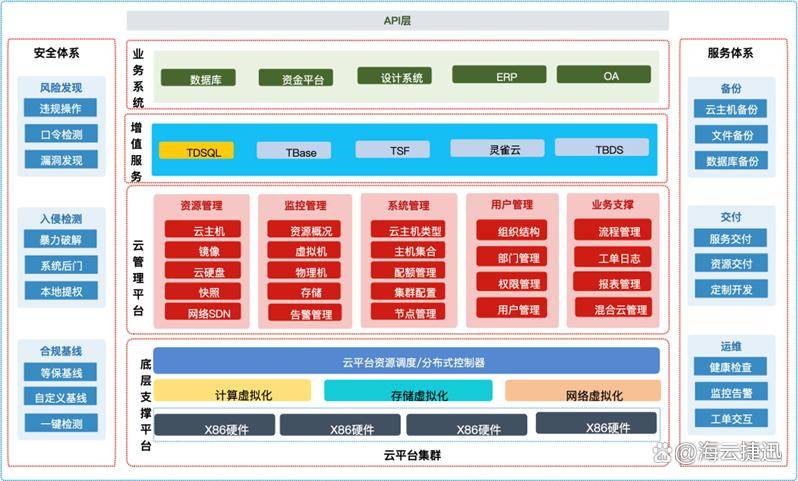Screen dimensions: 798x481
Task: Click 存储 box under 监控管理
Action: click(x=304, y=291)
